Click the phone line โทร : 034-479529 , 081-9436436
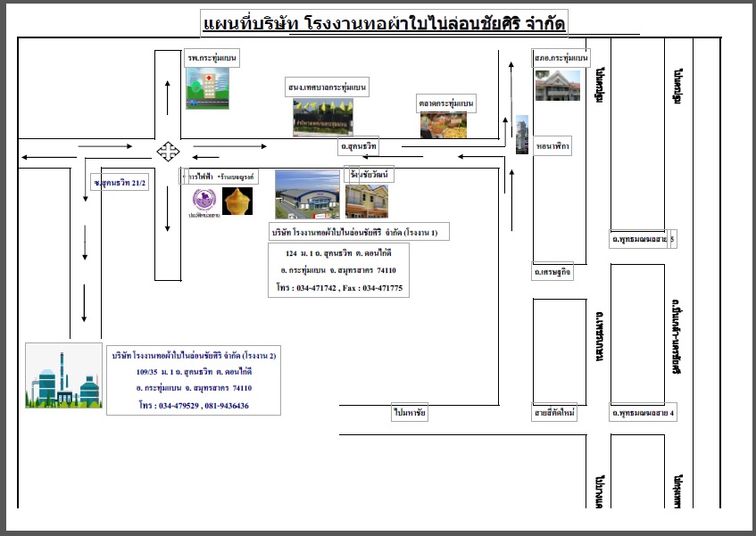The image size is (756, 536). click(194, 405)
